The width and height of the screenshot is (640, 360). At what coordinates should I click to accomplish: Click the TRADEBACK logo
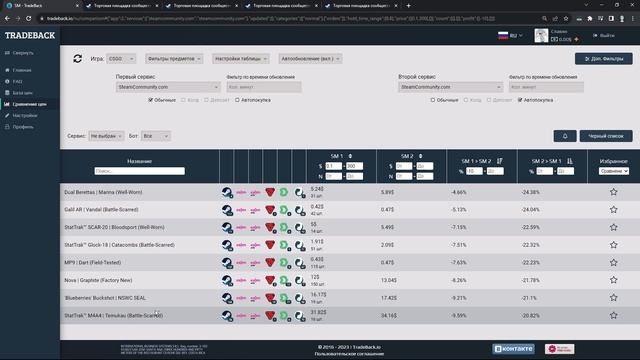(x=30, y=36)
